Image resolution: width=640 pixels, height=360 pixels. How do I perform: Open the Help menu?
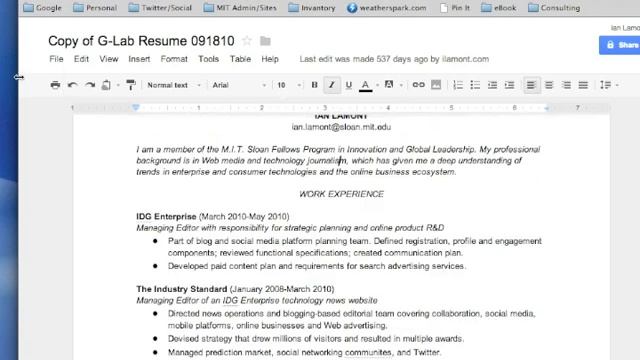pyautogui.click(x=270, y=59)
